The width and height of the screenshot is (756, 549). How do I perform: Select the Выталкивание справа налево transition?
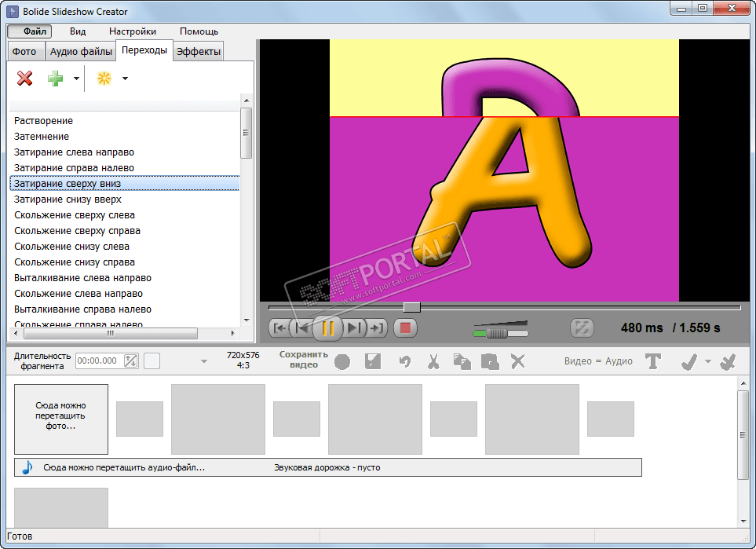click(x=124, y=309)
